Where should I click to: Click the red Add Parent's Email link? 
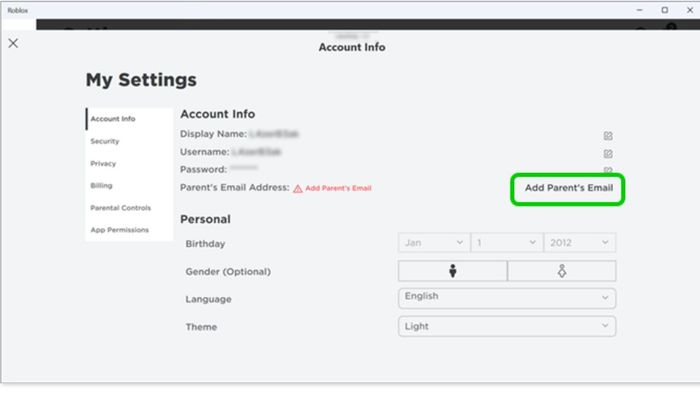click(338, 188)
